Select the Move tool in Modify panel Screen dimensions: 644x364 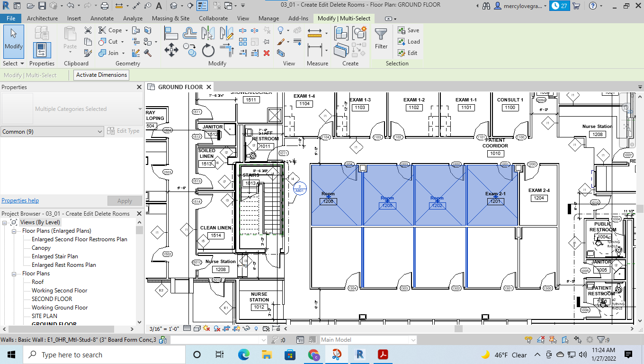(171, 50)
